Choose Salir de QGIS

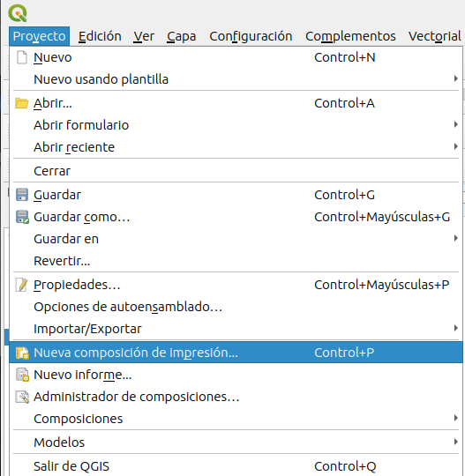click(x=236, y=466)
